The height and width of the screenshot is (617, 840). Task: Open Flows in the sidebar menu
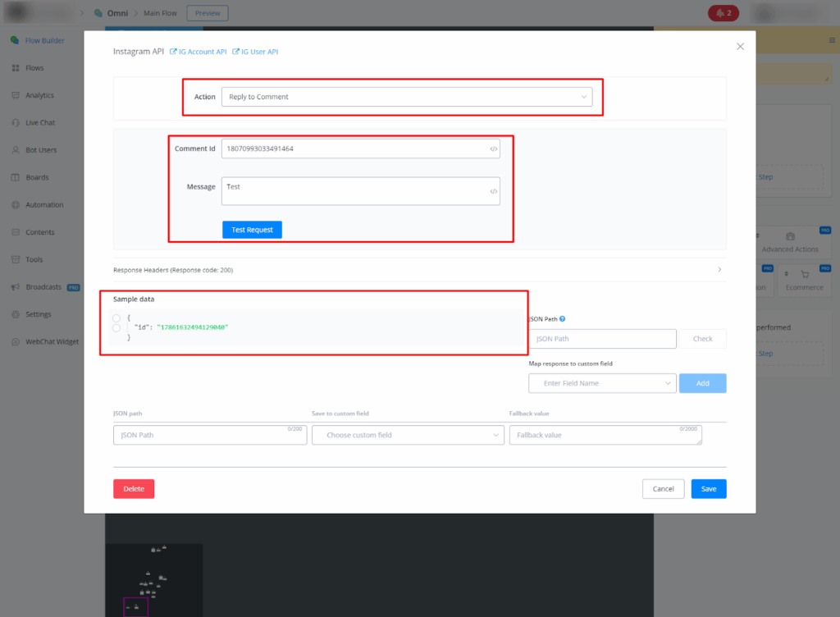coord(34,68)
